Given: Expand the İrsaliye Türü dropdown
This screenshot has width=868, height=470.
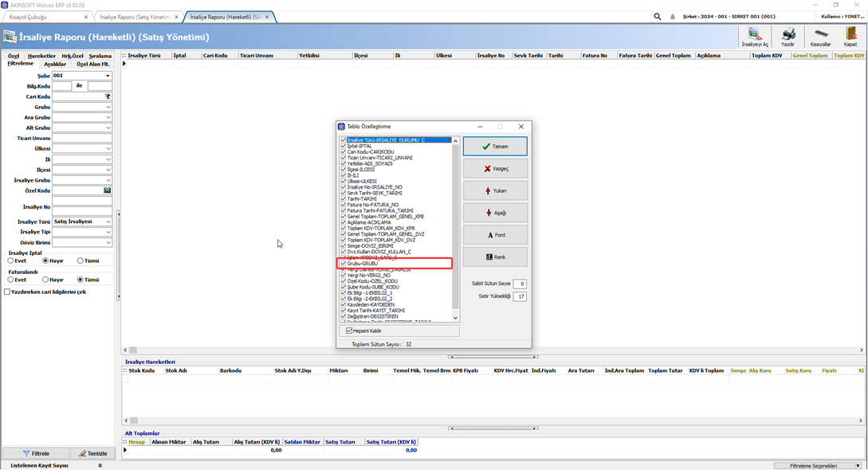Looking at the screenshot, I should pos(108,221).
